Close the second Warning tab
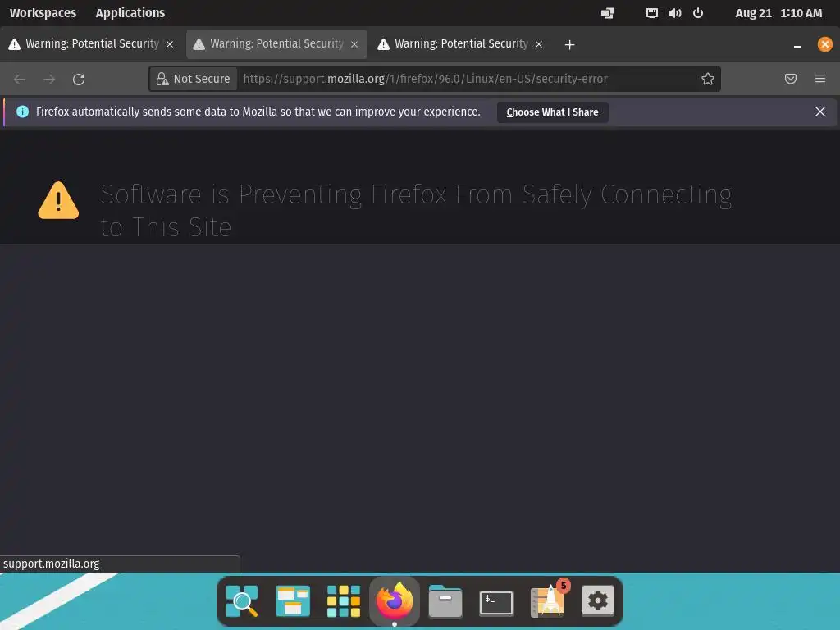Viewport: 840px width, 630px height. point(354,44)
